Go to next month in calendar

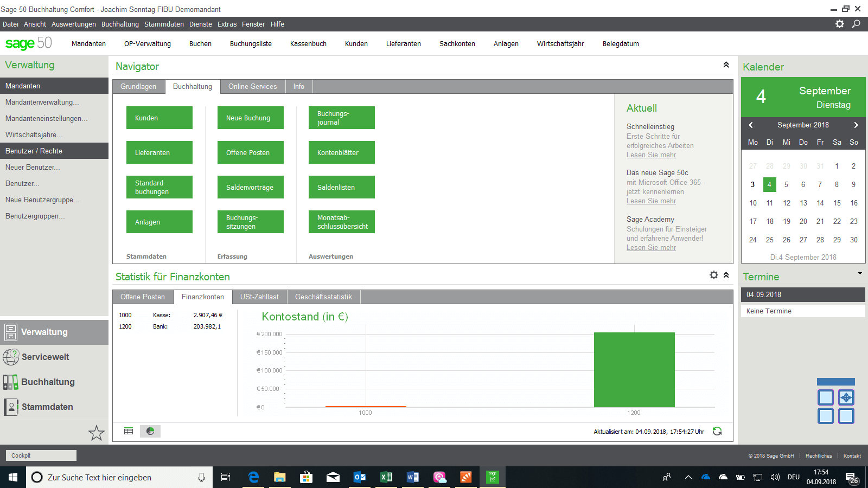coord(856,125)
